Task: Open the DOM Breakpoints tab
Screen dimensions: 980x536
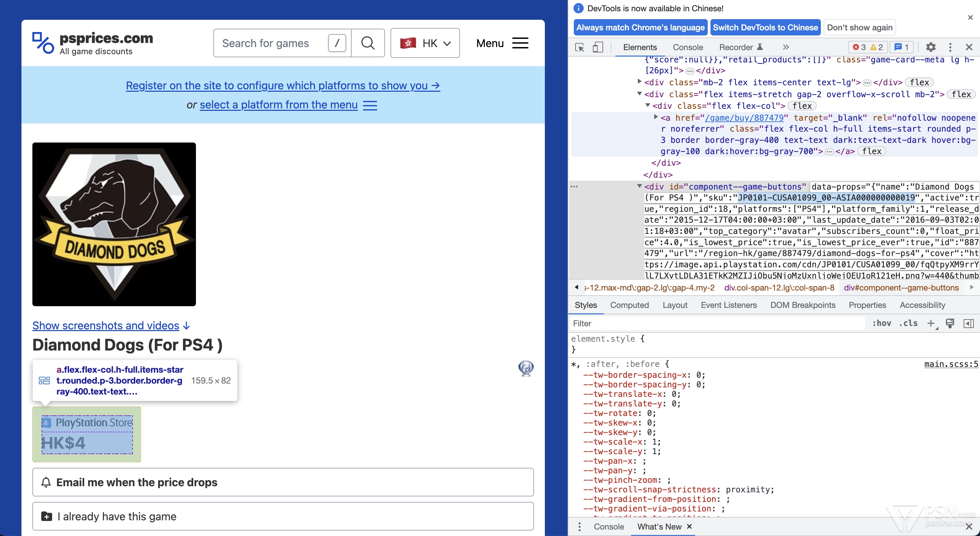Action: (803, 305)
